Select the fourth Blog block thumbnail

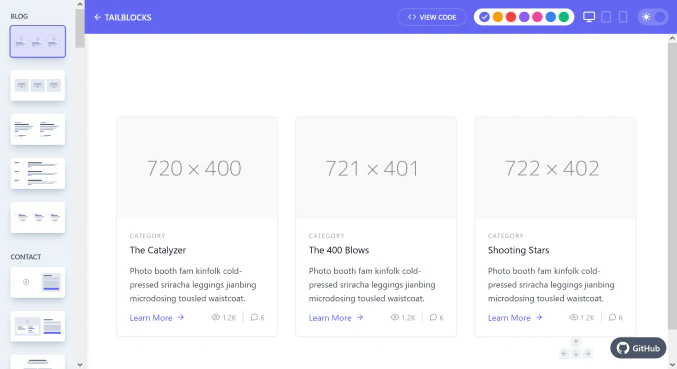pyautogui.click(x=38, y=173)
